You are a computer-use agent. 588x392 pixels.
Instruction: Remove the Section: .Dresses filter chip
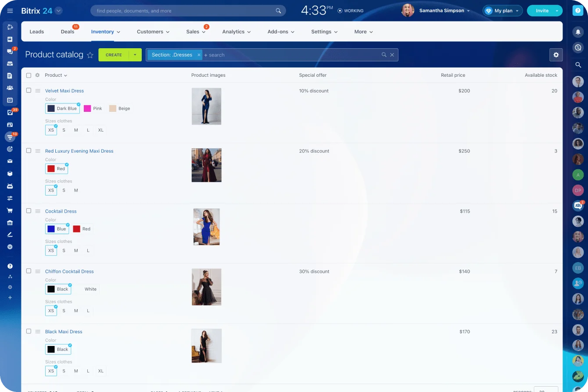[199, 55]
